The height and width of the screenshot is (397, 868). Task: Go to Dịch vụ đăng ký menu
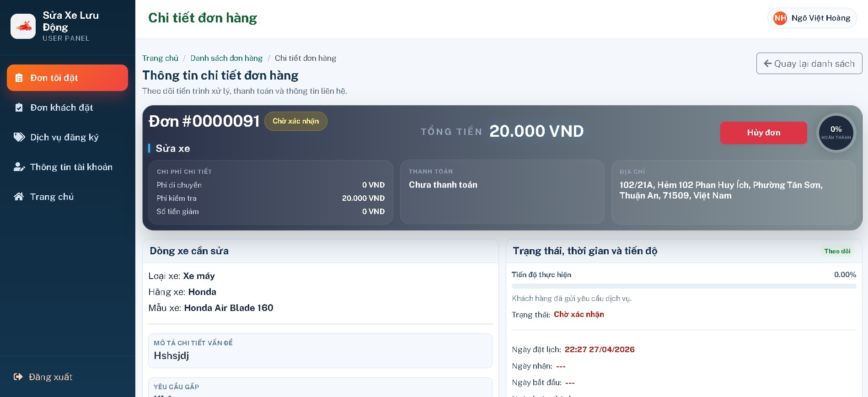(67, 137)
